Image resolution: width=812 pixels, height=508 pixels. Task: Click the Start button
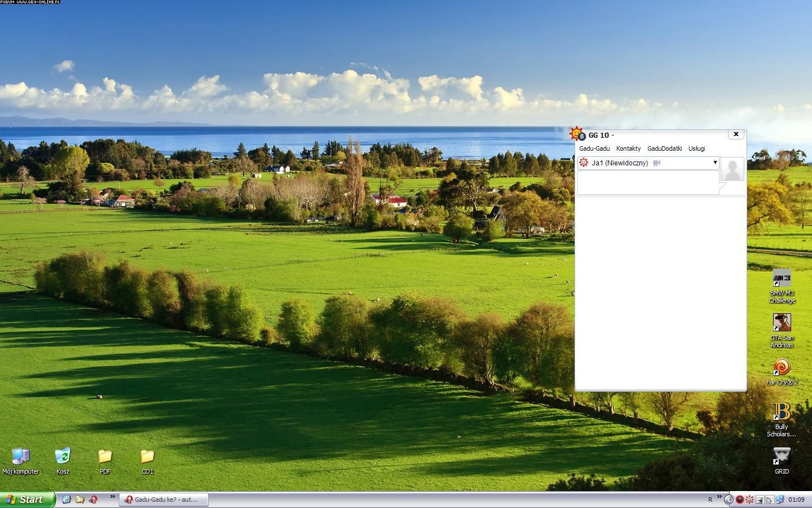pos(27,500)
